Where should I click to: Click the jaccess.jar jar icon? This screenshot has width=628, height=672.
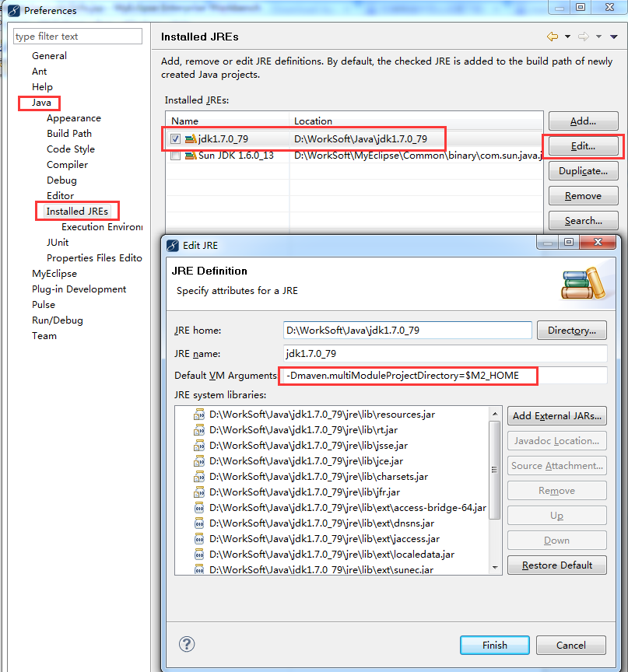click(x=199, y=539)
